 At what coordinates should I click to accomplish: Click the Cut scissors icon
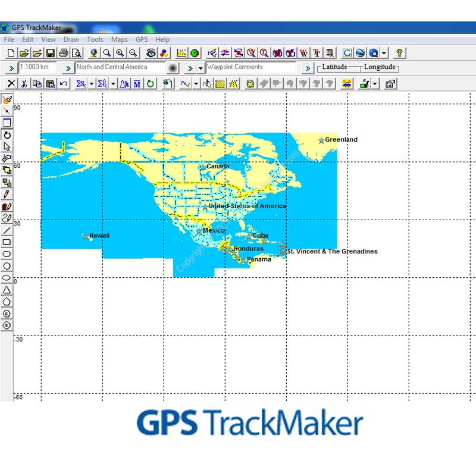pyautogui.click(x=24, y=84)
